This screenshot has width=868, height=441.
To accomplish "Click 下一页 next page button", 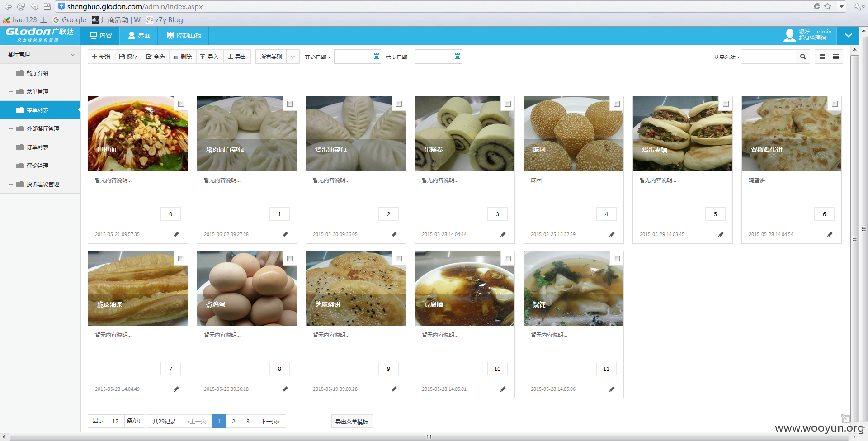I will point(270,421).
